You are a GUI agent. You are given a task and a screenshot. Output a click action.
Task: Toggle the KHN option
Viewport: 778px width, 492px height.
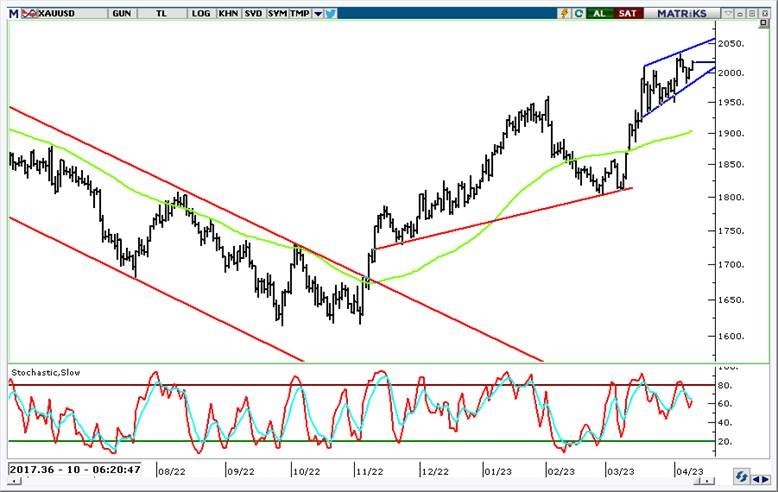226,13
